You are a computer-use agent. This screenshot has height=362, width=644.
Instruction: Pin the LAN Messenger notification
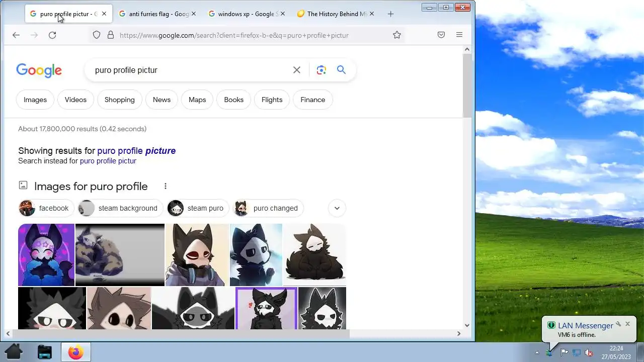618,324
